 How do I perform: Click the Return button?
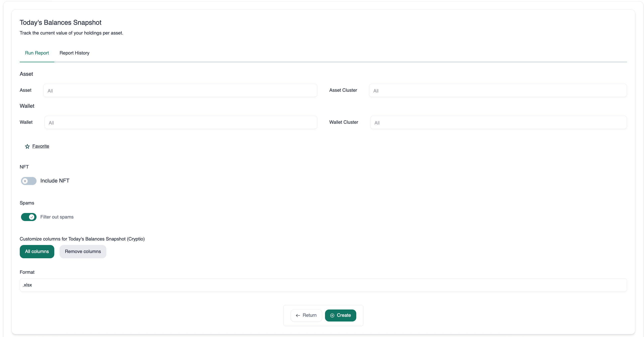tap(306, 315)
